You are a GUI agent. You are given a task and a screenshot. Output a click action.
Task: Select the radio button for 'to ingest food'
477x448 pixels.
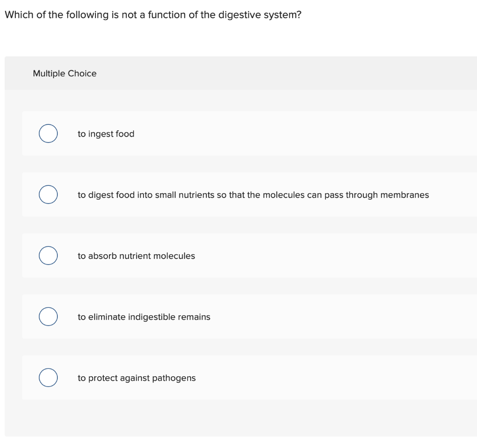point(48,133)
